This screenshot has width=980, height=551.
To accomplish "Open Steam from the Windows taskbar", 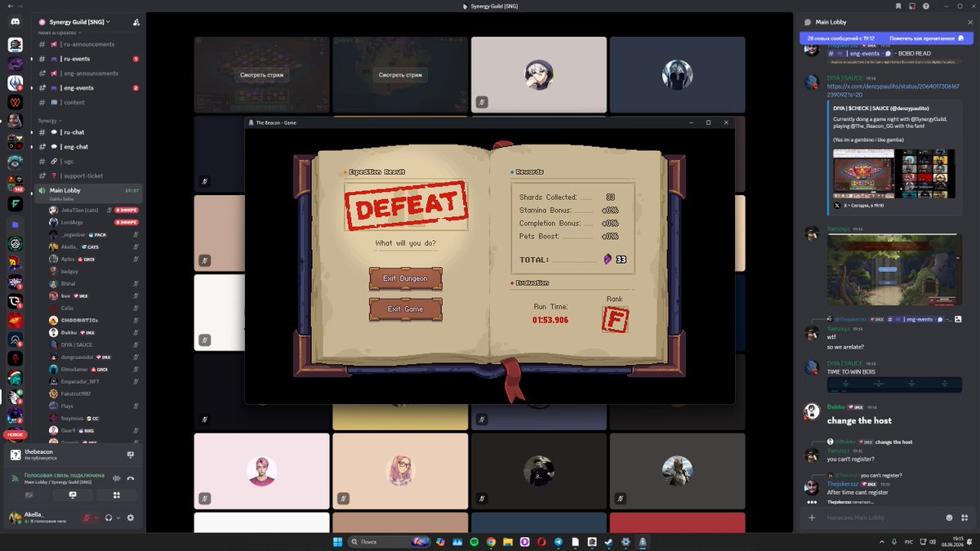I will click(x=608, y=541).
